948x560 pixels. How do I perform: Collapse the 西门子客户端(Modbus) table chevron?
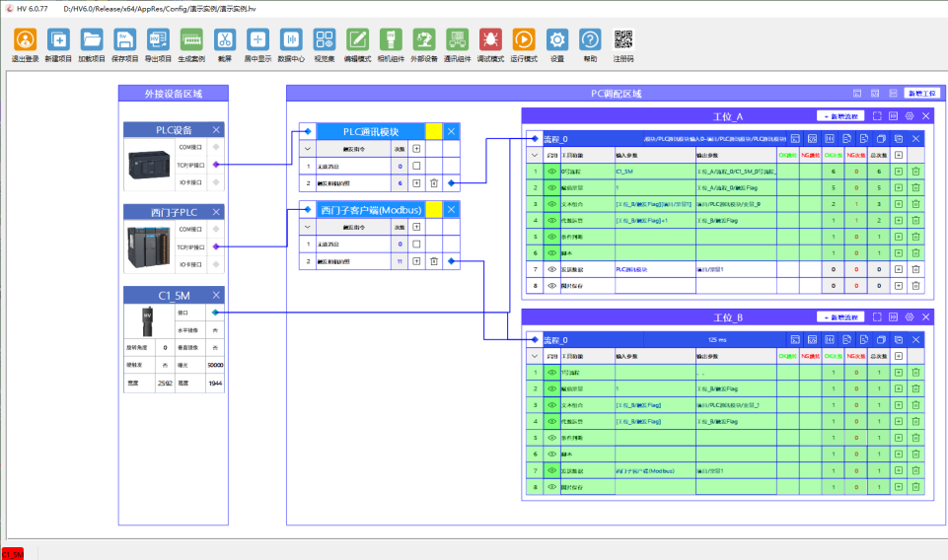tap(308, 227)
